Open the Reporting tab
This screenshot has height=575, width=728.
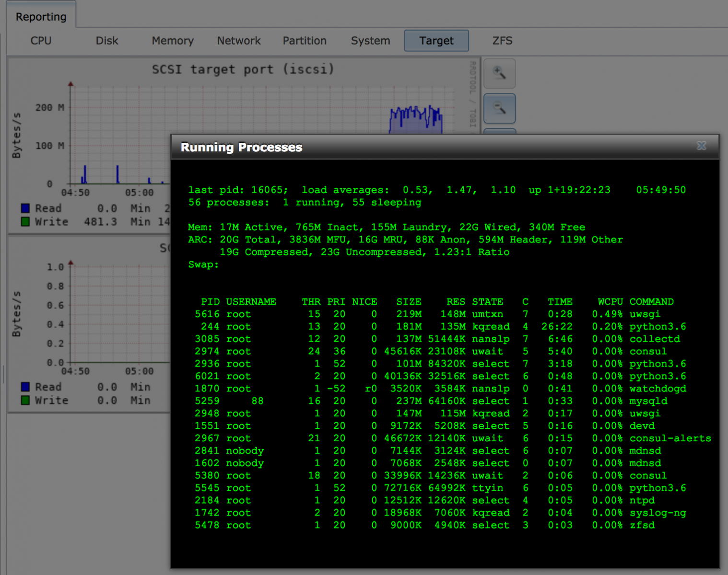pos(41,17)
